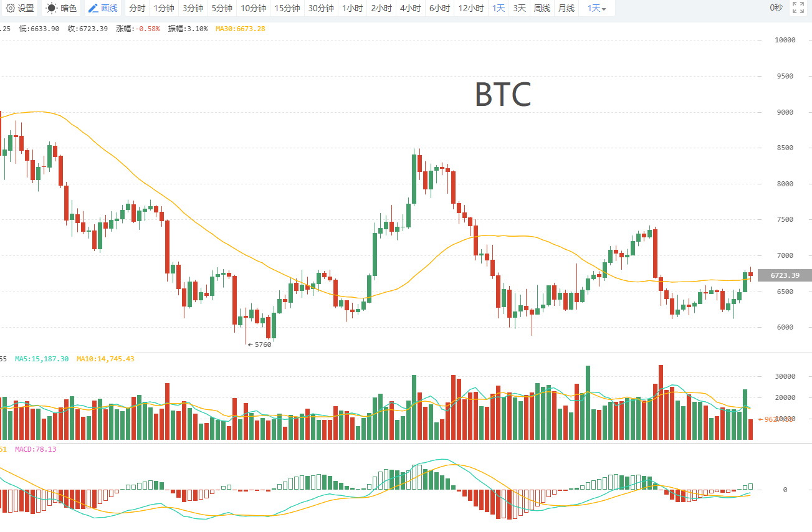This screenshot has height=532, width=812.
Task: Toggle the 暗色 dark theme
Action: point(62,9)
